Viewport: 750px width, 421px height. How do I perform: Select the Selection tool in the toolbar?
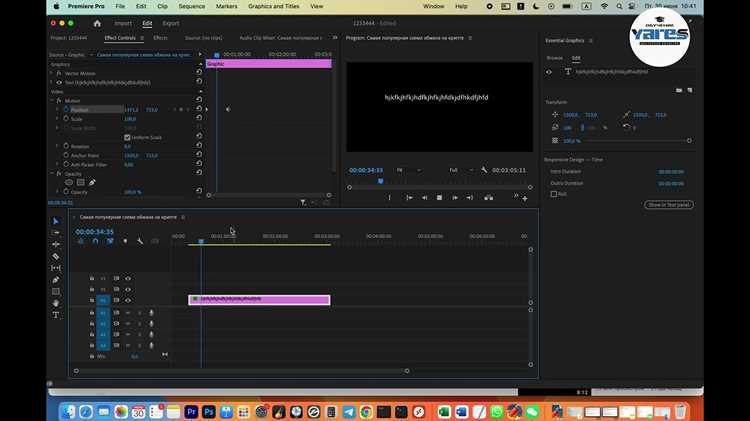click(55, 221)
